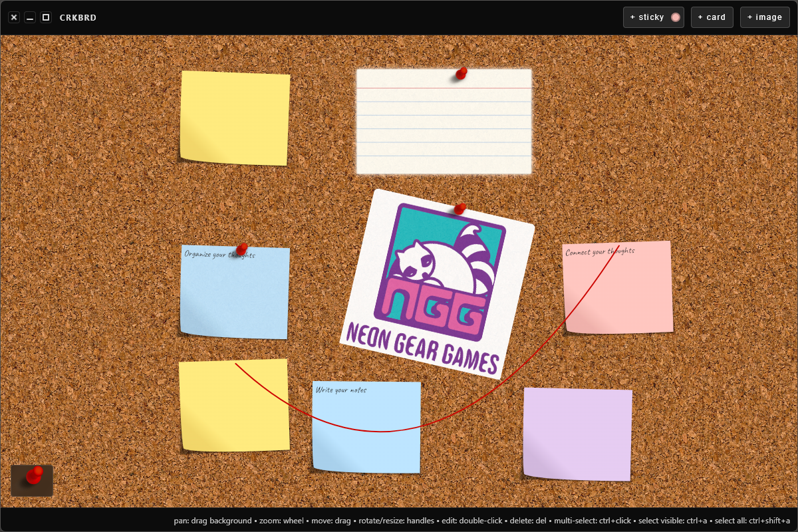
Task: Minimize the CRKBRD window
Action: click(30, 17)
